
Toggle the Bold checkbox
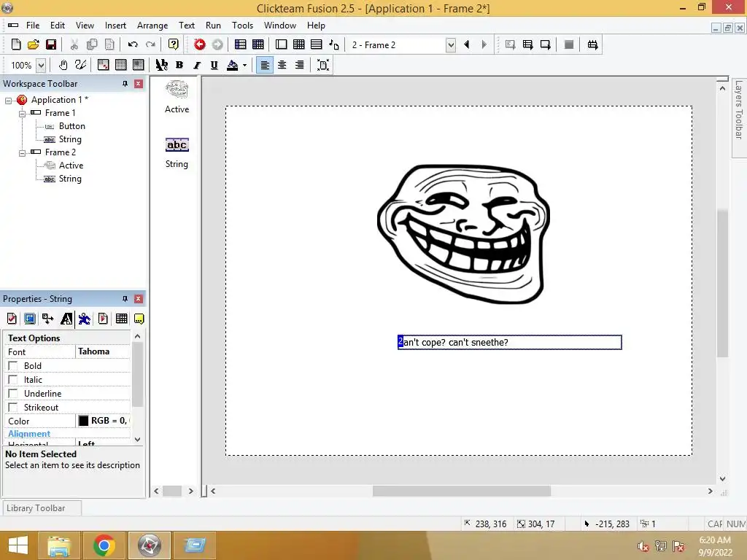tap(13, 366)
